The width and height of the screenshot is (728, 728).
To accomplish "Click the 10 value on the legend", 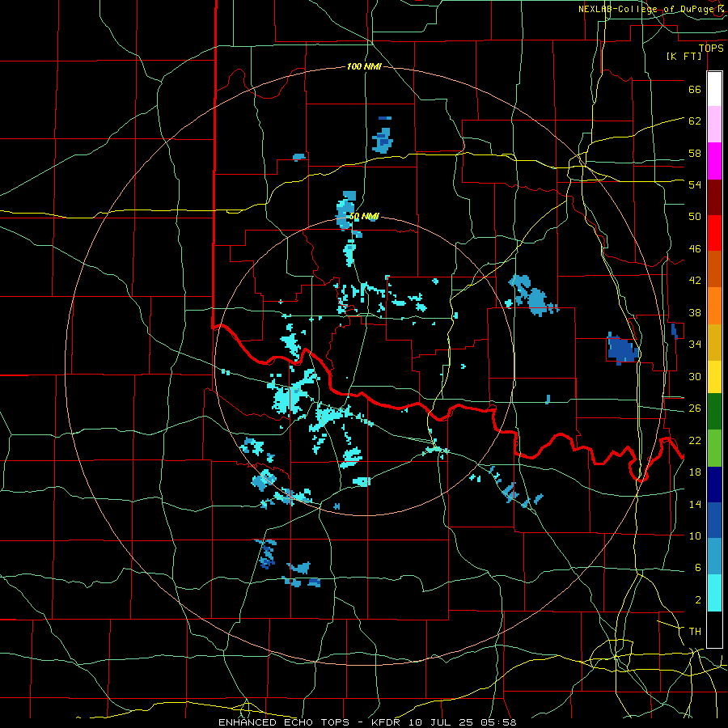I will [x=695, y=536].
